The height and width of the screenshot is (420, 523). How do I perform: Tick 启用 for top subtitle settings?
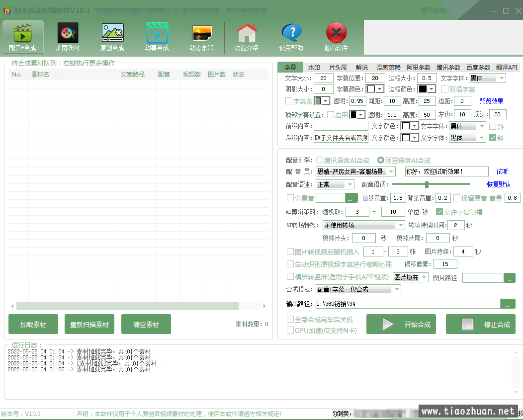click(x=331, y=115)
